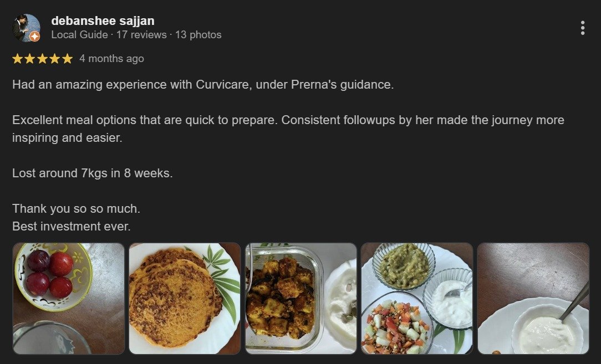Image resolution: width=601 pixels, height=364 pixels.
Task: Click the "4 months ago" timestamp
Action: click(x=111, y=59)
